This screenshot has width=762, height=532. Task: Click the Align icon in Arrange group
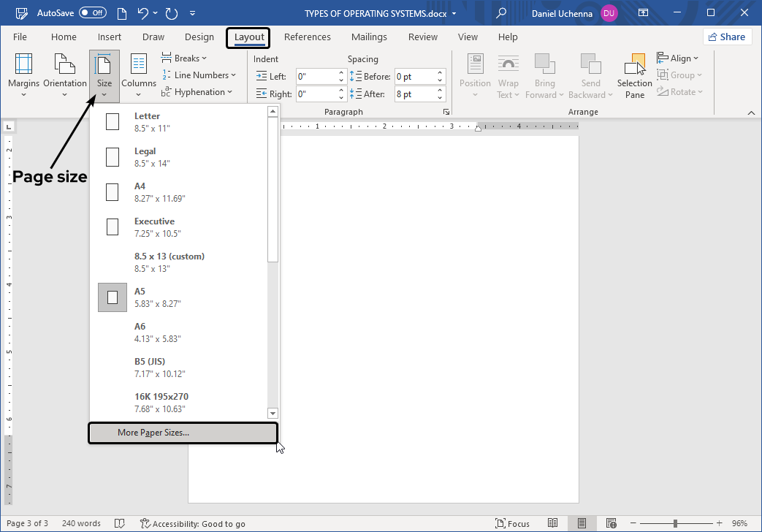678,58
